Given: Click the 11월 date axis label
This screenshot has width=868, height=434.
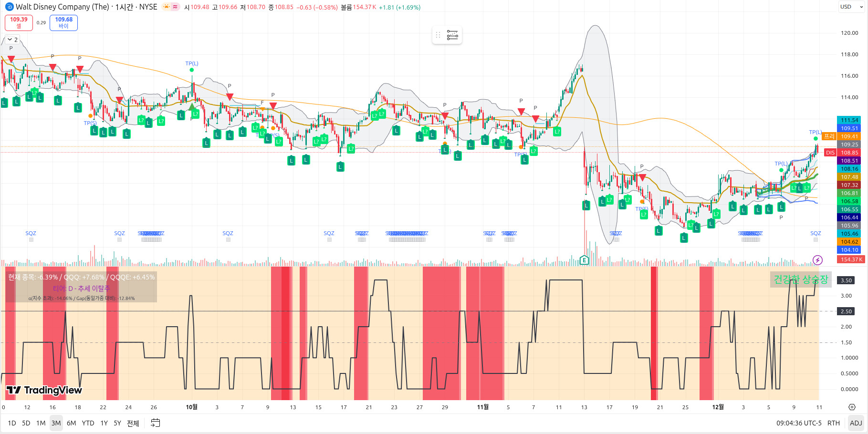Looking at the screenshot, I should tap(483, 407).
